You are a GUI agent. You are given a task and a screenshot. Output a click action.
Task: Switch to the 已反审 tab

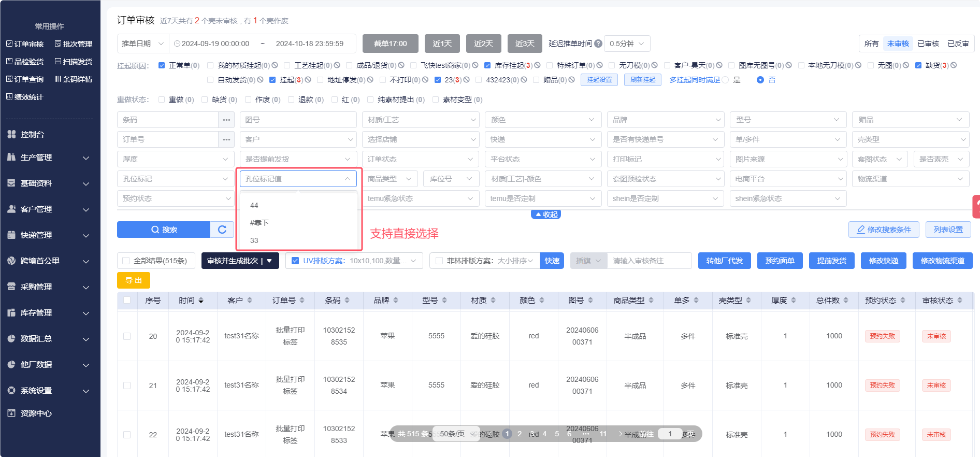(x=958, y=44)
